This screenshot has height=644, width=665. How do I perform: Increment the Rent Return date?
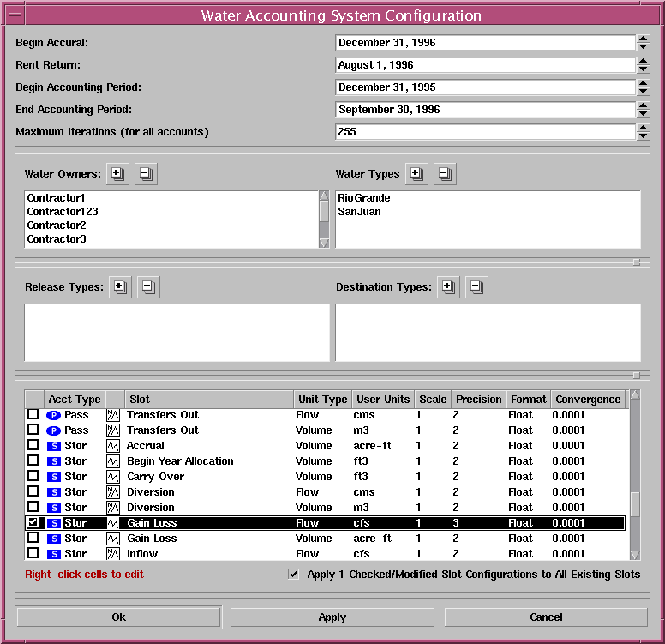click(x=643, y=61)
